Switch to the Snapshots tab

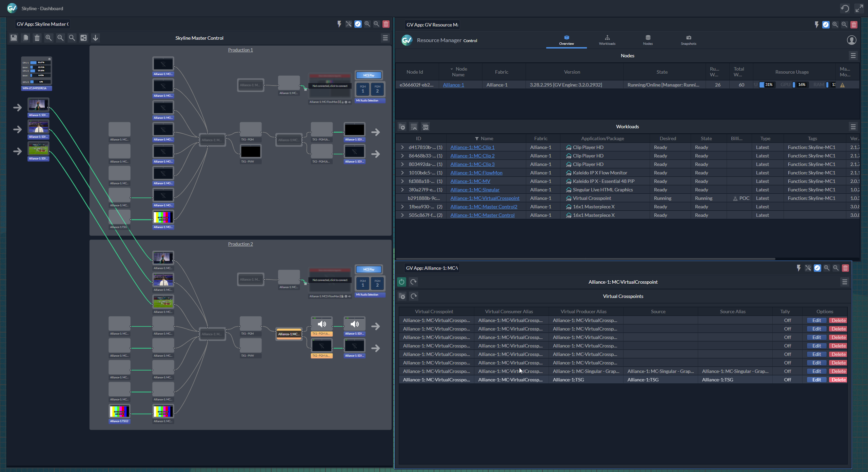[x=688, y=40]
